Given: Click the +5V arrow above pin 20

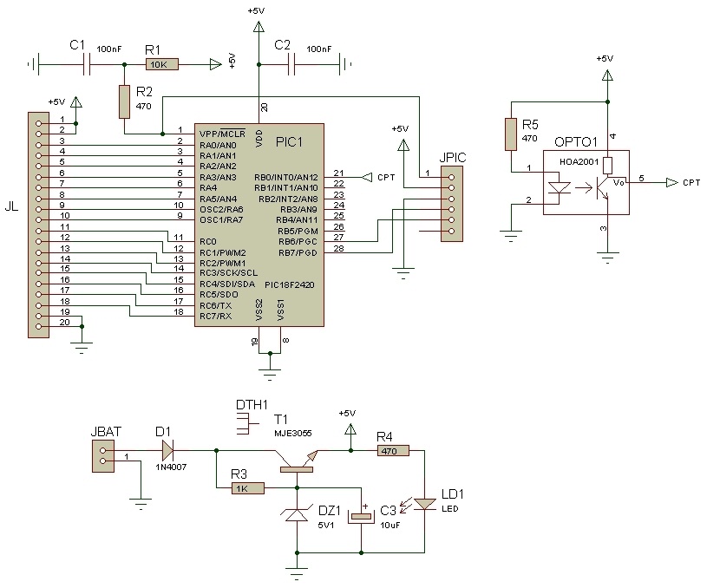Looking at the screenshot, I should point(259,28).
